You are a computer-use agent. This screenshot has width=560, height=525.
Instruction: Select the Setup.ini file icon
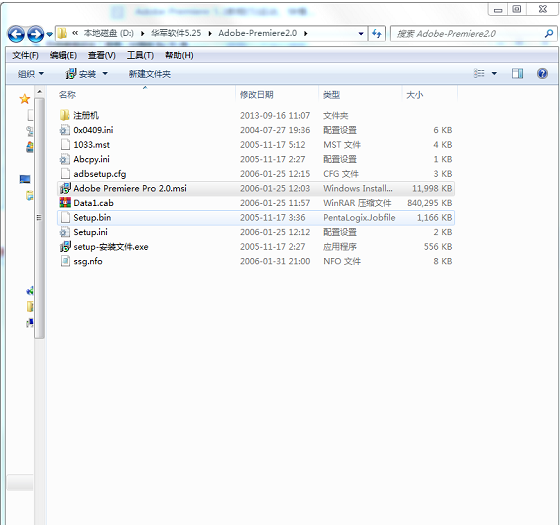click(65, 232)
